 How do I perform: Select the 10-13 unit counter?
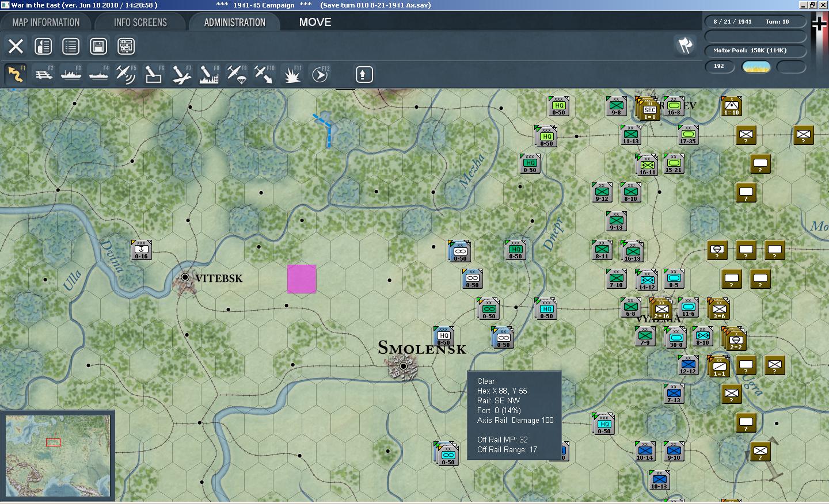pyautogui.click(x=659, y=480)
